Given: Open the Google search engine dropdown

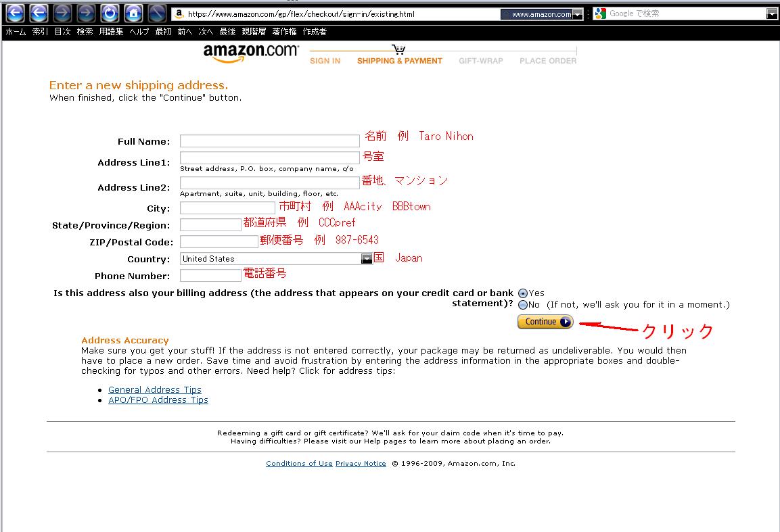Looking at the screenshot, I should [771, 14].
